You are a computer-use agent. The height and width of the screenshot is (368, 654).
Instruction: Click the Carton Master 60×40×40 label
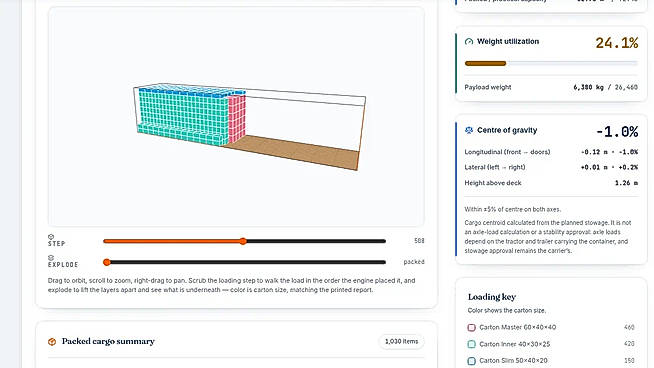pyautogui.click(x=518, y=328)
